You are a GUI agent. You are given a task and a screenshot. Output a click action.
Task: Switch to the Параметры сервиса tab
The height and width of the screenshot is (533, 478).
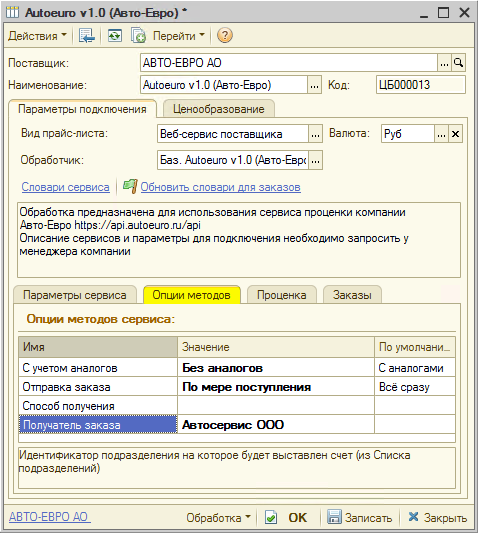[75, 295]
